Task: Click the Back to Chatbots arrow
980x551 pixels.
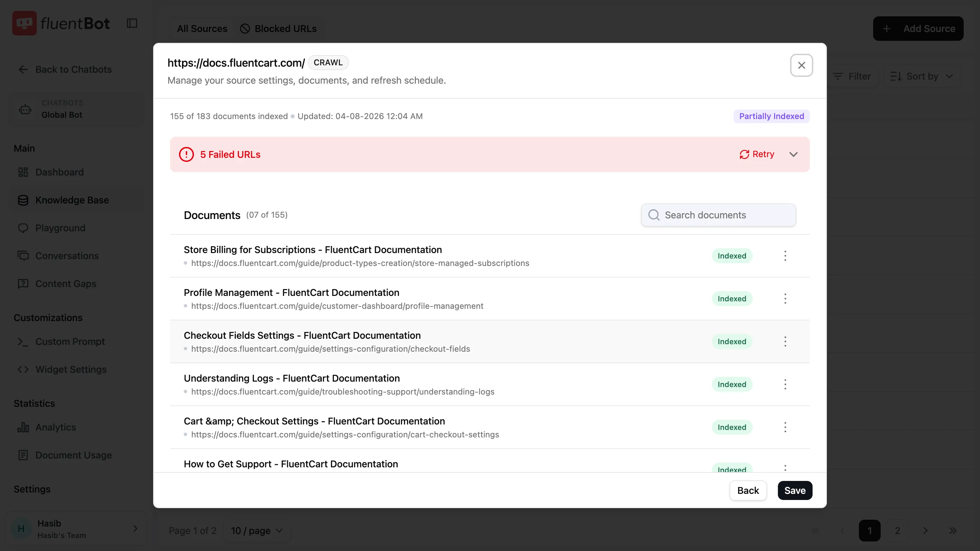Action: coord(23,70)
